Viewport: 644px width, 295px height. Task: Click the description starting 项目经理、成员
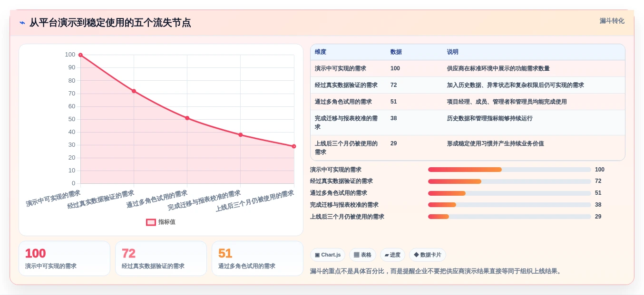tap(507, 102)
